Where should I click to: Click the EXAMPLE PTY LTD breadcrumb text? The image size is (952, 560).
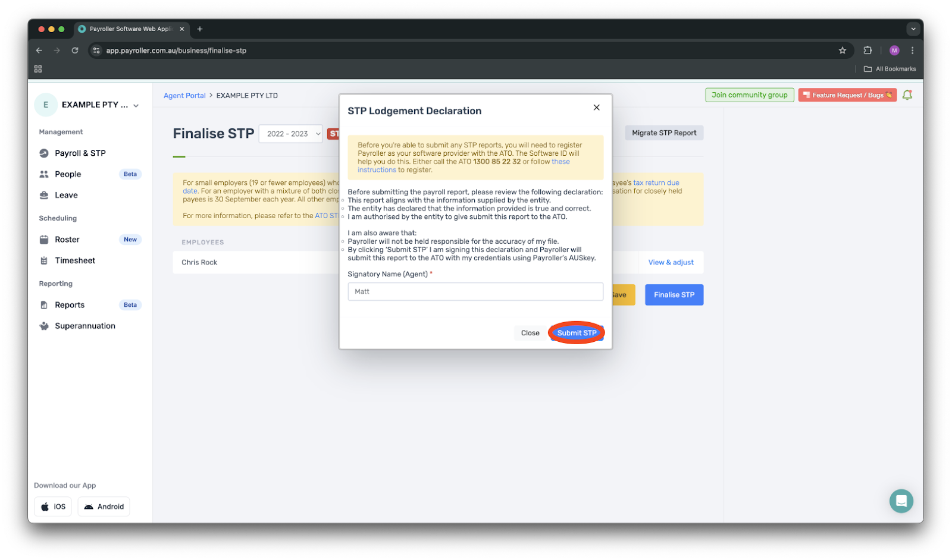pos(247,96)
